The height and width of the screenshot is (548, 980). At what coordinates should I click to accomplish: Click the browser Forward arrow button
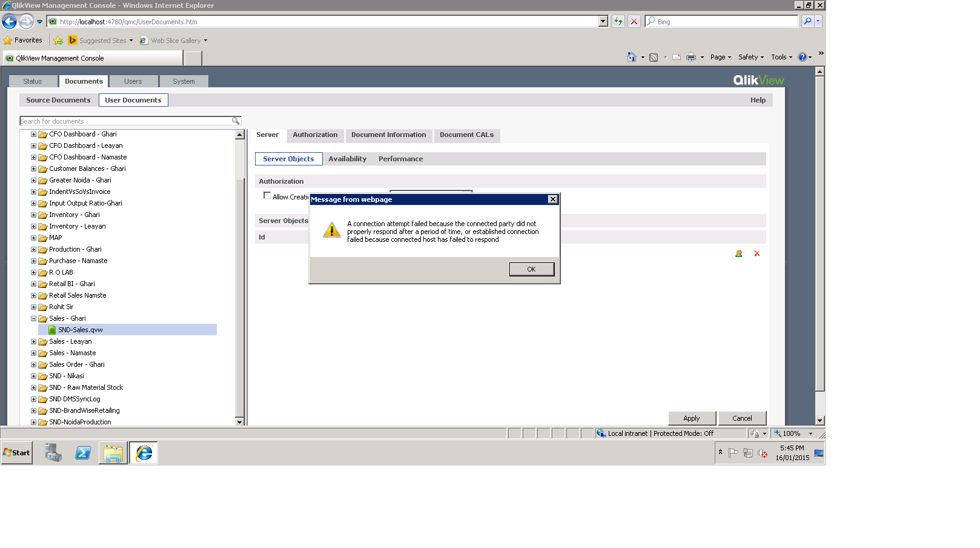click(x=26, y=22)
